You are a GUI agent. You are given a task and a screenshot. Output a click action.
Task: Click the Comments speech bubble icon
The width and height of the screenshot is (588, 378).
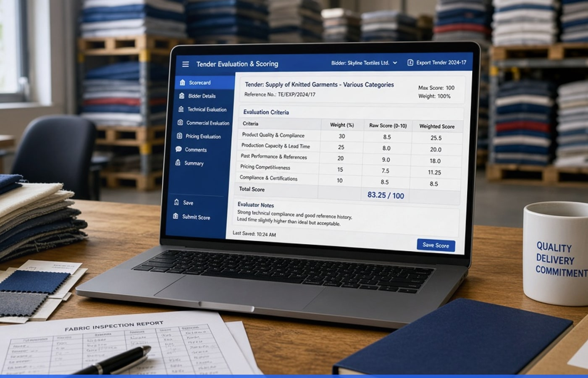178,149
